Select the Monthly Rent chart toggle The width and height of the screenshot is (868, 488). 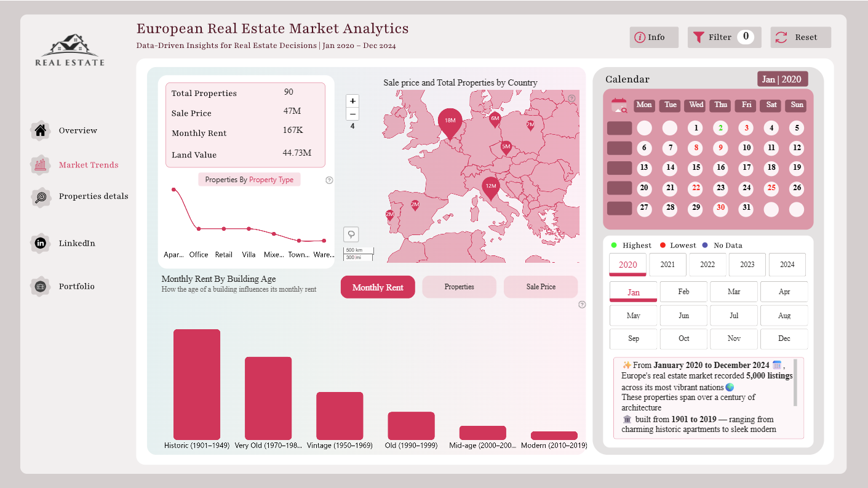[x=378, y=287]
